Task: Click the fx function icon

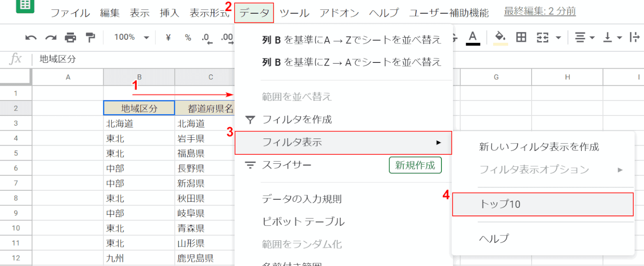Action: tap(16, 59)
